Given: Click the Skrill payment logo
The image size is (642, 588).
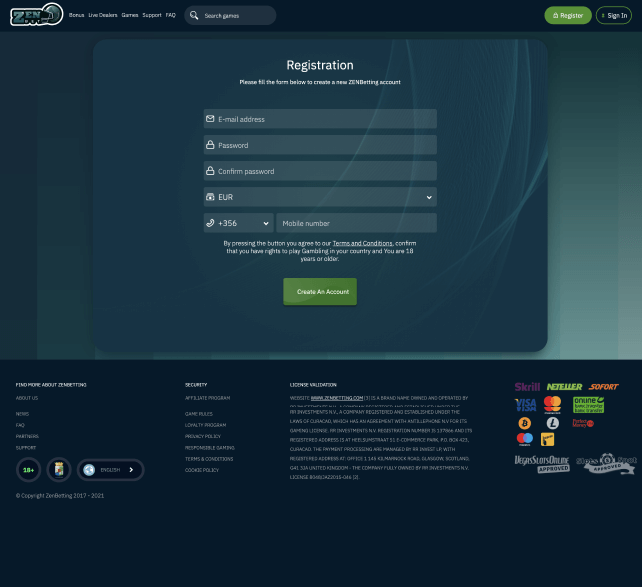Looking at the screenshot, I should point(527,387).
